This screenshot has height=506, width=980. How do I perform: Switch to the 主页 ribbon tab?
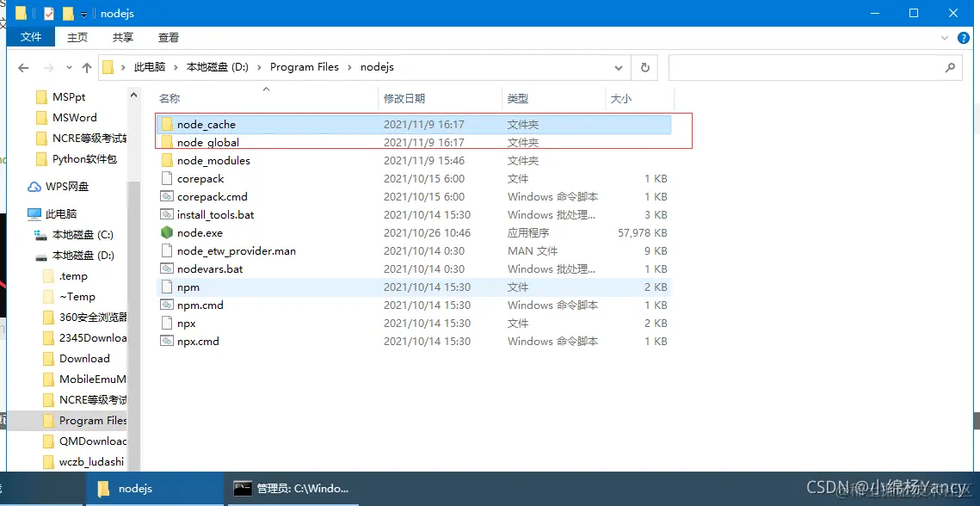[77, 38]
